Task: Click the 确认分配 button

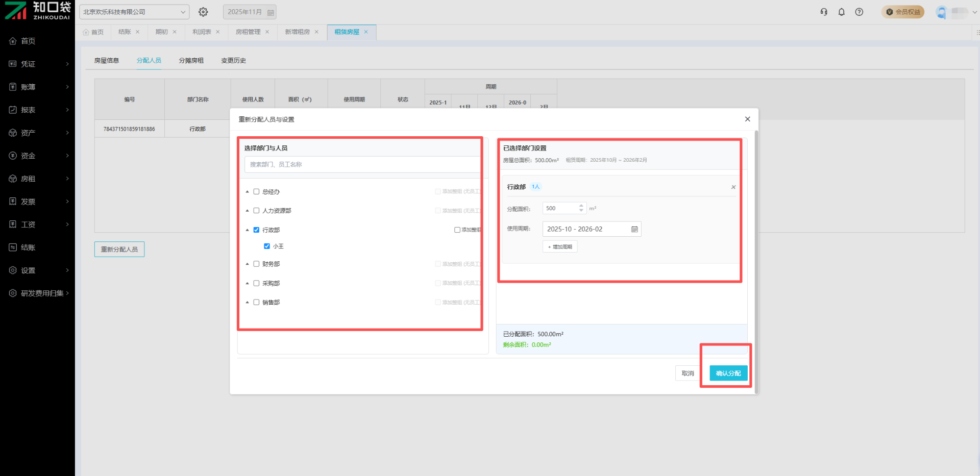Action: (728, 373)
